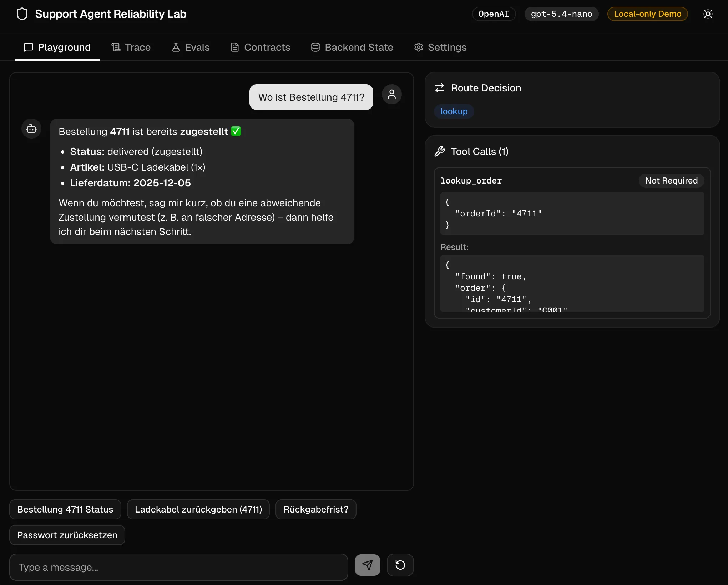
Task: Click the Backend State database icon
Action: tap(315, 47)
